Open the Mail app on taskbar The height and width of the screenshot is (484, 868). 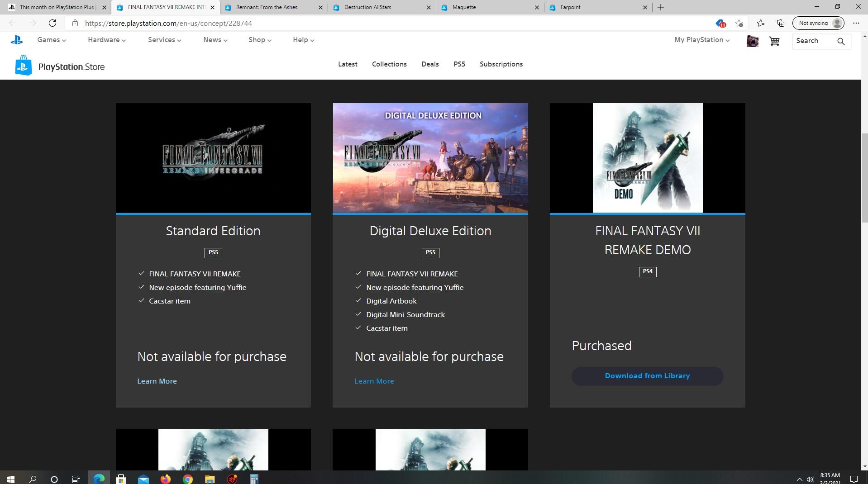[x=143, y=479]
